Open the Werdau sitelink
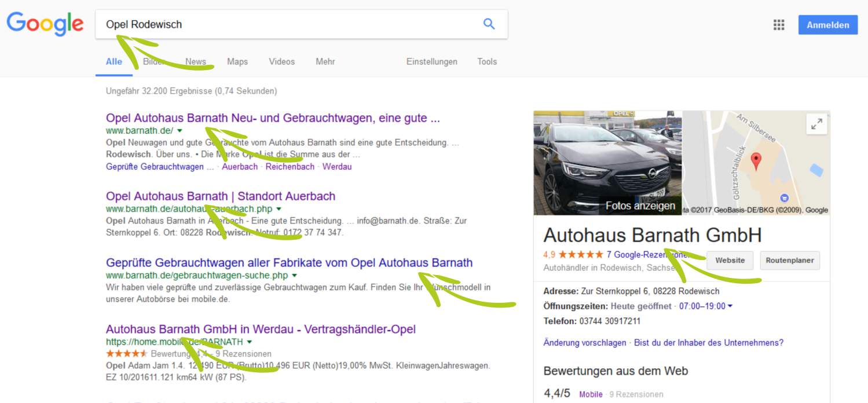The height and width of the screenshot is (403, 868). coord(337,166)
